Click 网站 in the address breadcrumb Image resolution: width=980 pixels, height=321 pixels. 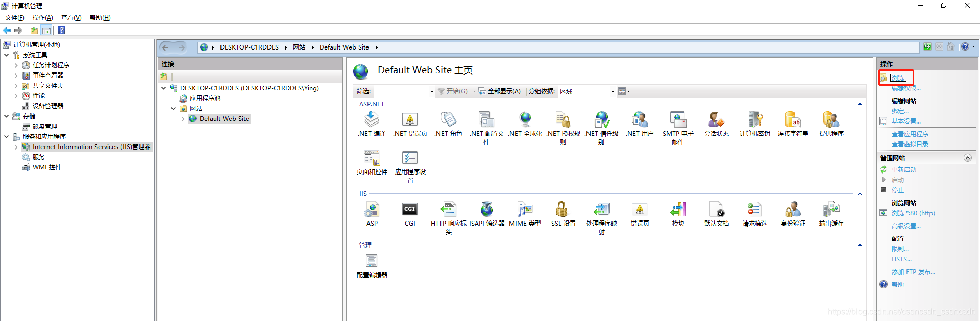pos(299,47)
